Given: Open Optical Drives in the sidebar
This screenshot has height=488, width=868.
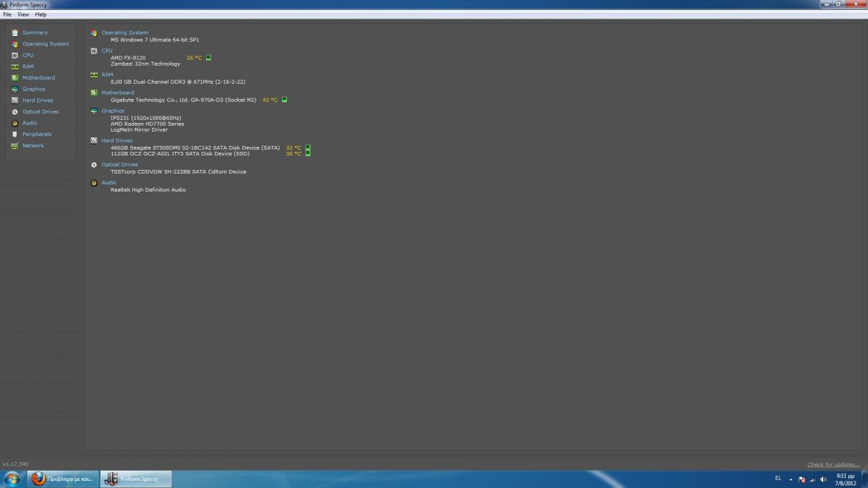Looking at the screenshot, I should click(41, 112).
